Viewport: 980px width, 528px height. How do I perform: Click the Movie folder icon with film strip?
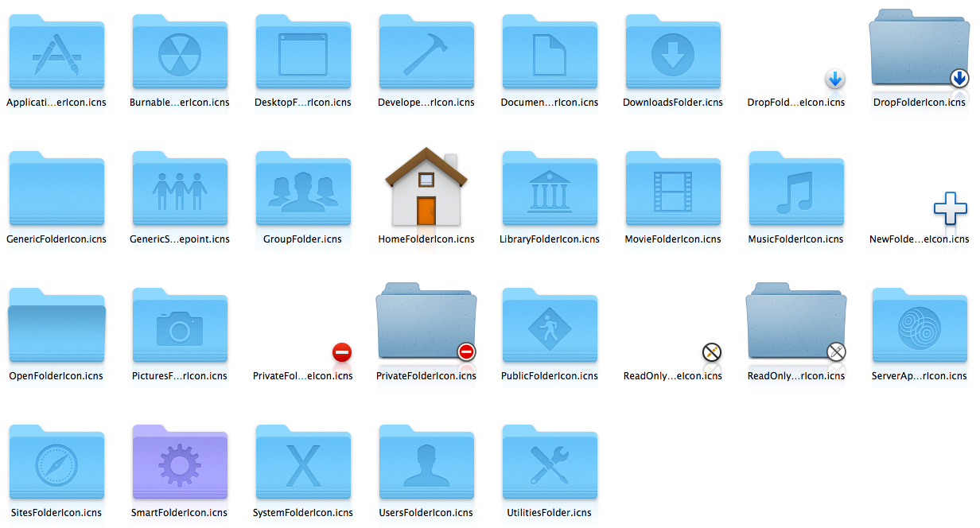tap(673, 188)
